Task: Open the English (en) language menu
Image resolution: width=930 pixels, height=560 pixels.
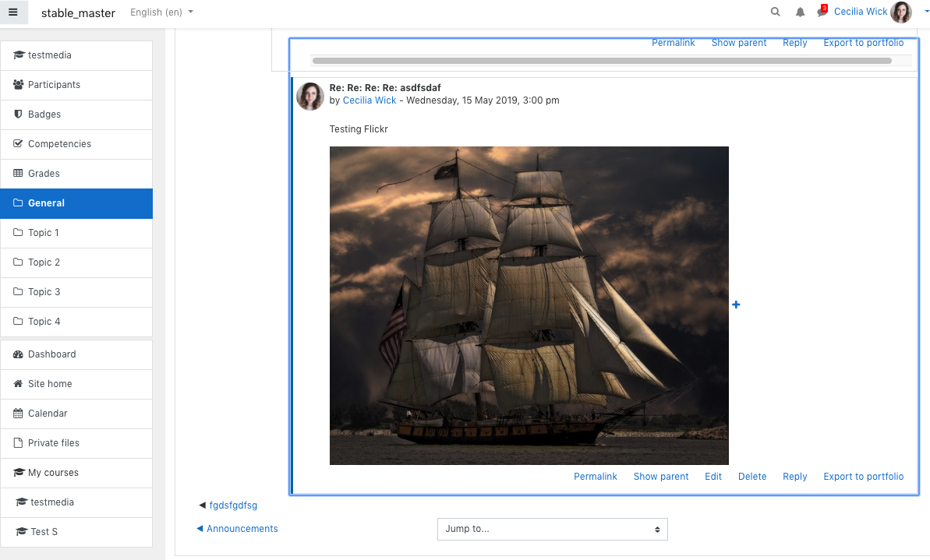Action: tap(161, 12)
